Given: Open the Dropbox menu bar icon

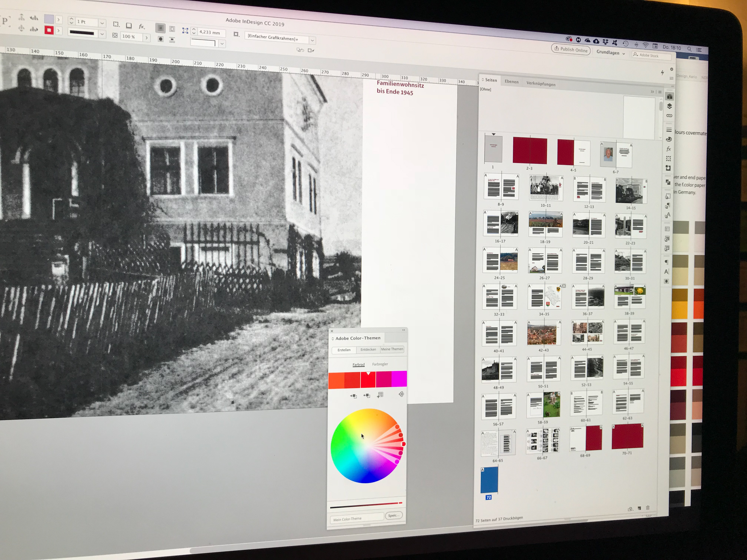Looking at the screenshot, I should (605, 42).
